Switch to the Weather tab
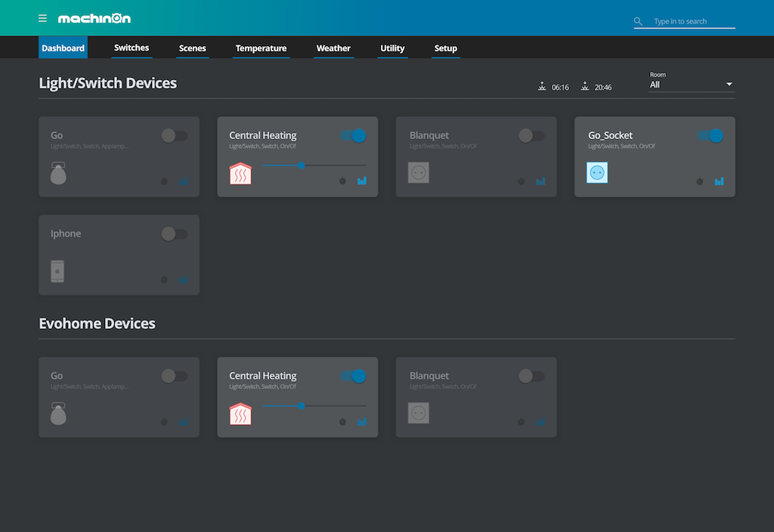Screen dimensions: 774x532 pos(333,48)
